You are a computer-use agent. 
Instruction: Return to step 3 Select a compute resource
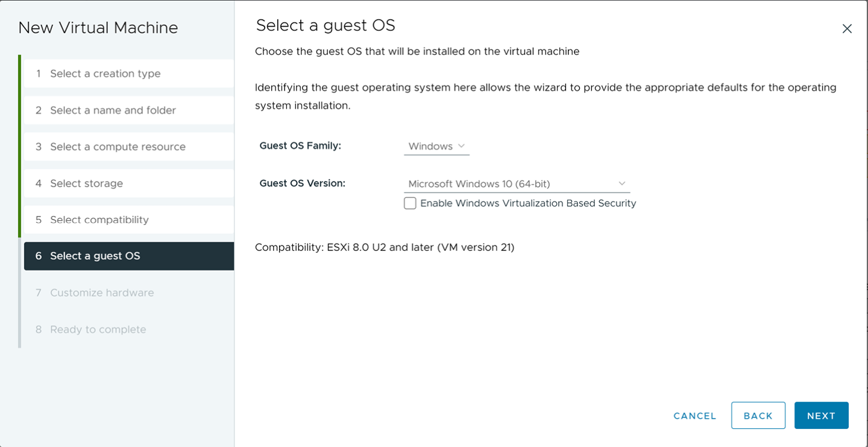(118, 147)
